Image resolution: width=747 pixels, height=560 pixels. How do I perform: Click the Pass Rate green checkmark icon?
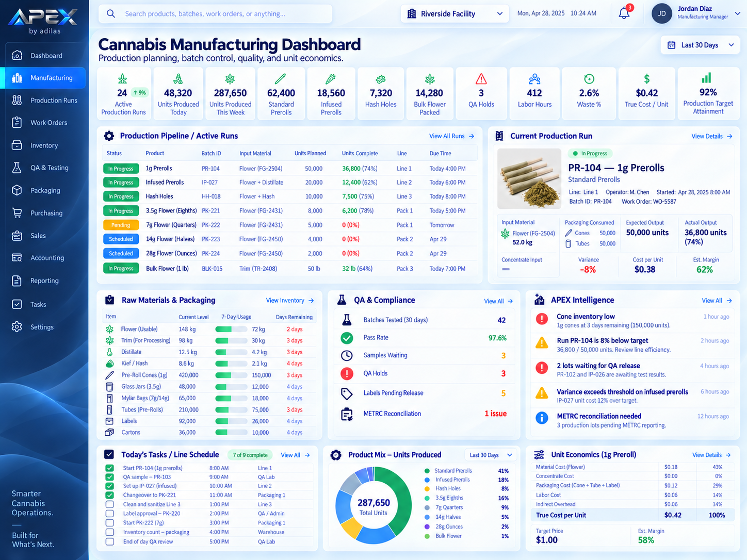pos(347,338)
